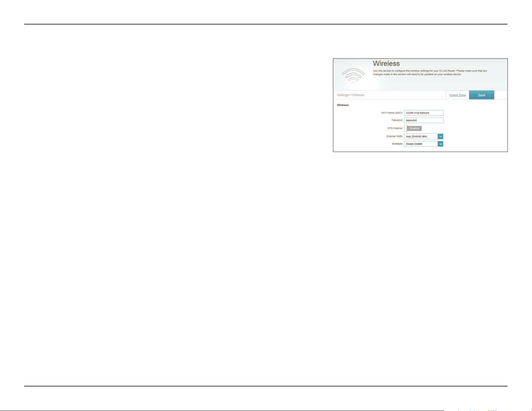Image resolution: width=532 pixels, height=411 pixels.
Task: Edit the Wi-Fi Name (SSID) field
Action: [424, 113]
